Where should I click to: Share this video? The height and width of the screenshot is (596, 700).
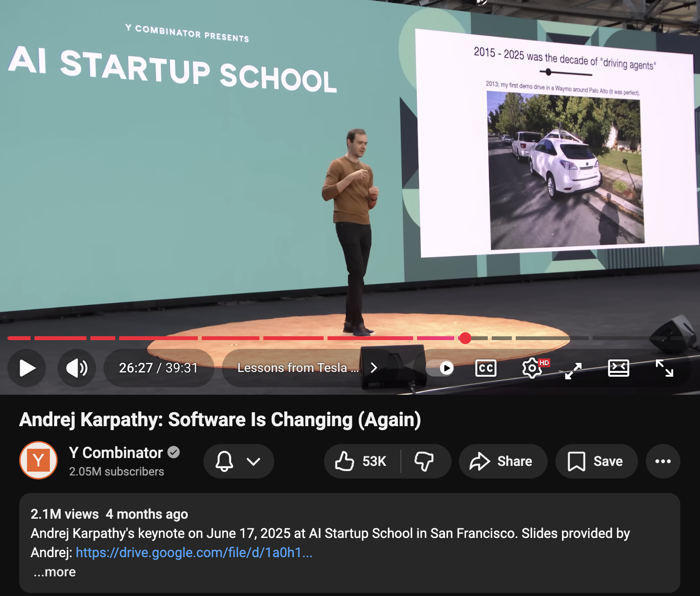(502, 462)
